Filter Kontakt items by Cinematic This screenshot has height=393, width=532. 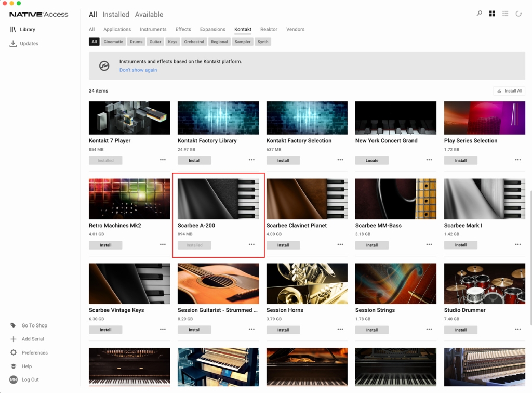click(113, 42)
